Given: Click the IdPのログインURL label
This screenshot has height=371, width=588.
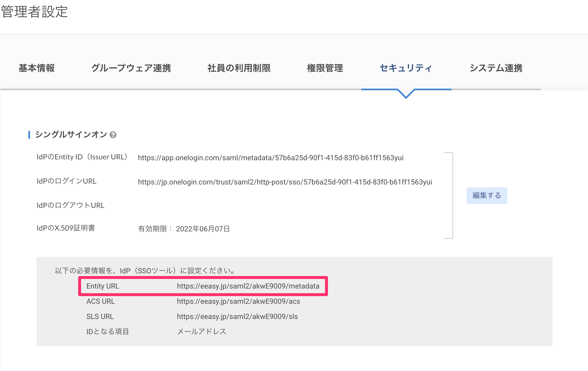Looking at the screenshot, I should point(67,181).
